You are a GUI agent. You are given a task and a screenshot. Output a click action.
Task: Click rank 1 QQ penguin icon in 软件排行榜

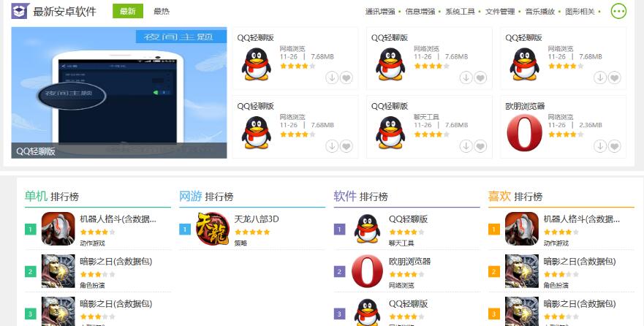pyautogui.click(x=367, y=229)
